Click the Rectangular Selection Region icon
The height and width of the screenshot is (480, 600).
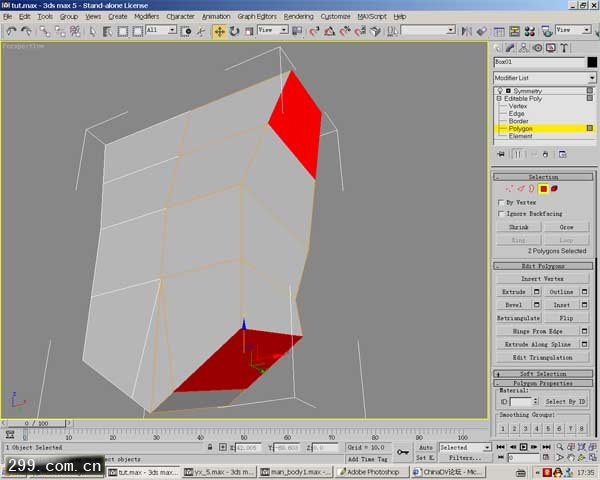[x=123, y=31]
